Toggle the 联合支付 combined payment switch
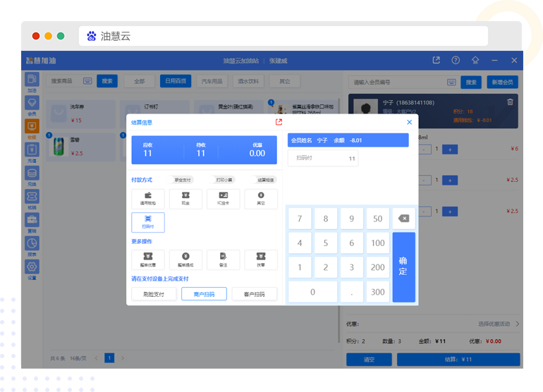The image size is (543, 392). click(x=183, y=180)
